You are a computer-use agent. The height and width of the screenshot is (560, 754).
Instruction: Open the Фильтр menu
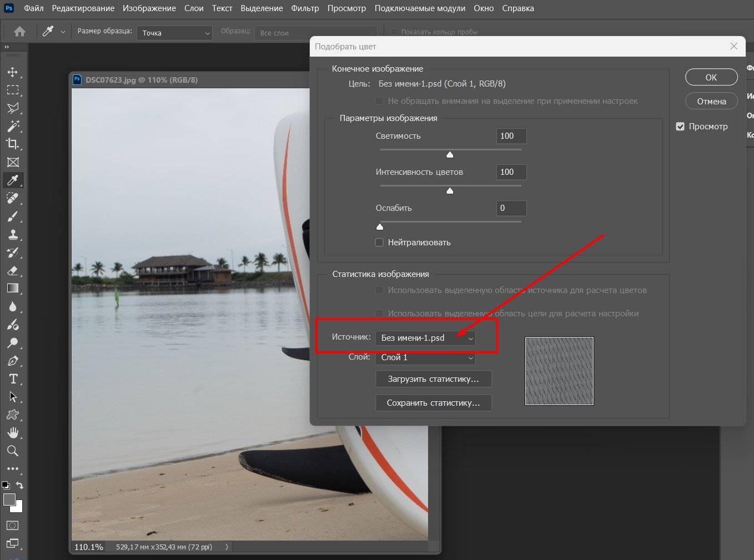pos(305,8)
